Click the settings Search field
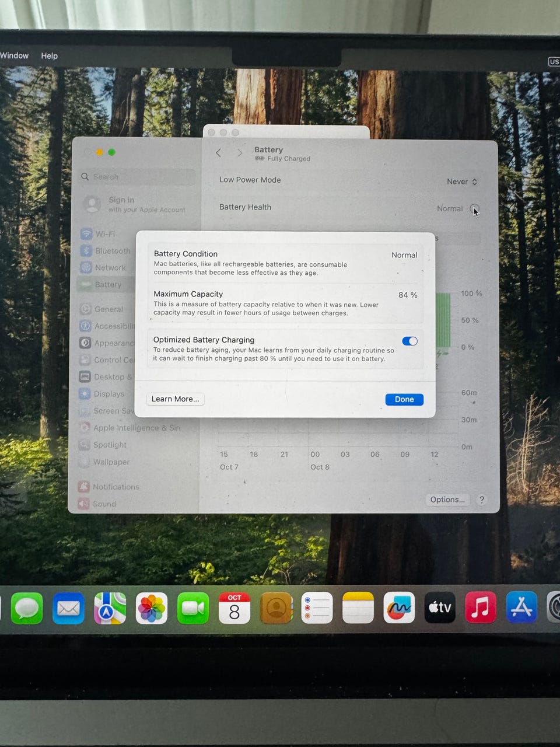 click(x=137, y=177)
